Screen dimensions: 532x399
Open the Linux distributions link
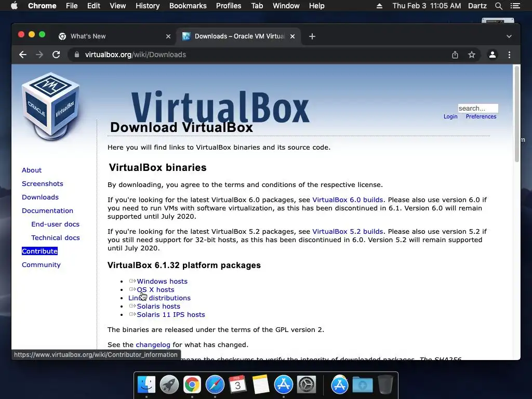click(159, 298)
